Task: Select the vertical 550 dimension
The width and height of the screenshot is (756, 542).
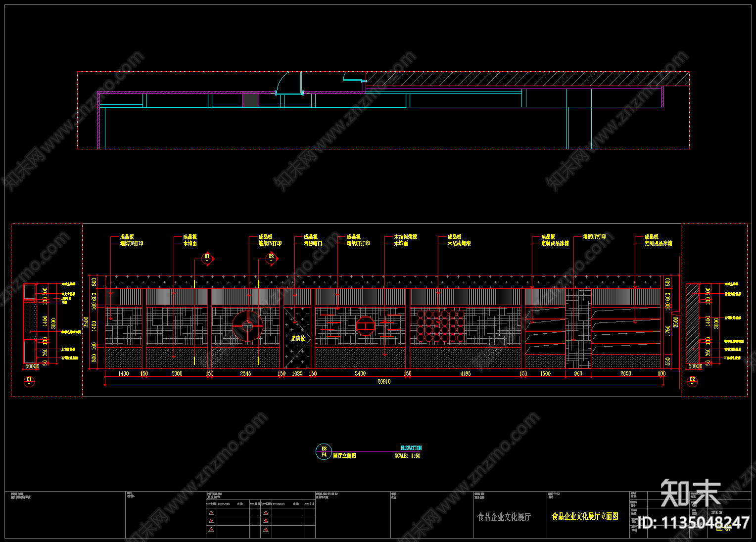Action: (668, 361)
